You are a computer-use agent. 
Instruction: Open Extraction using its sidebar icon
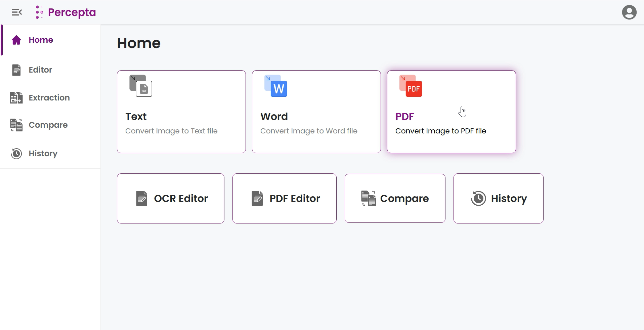pos(16,98)
